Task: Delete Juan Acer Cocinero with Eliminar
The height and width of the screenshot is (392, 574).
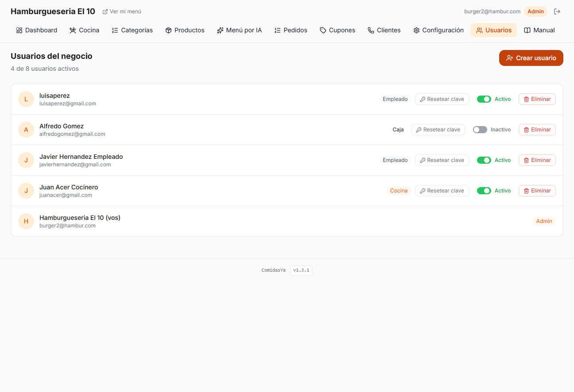Action: coord(537,191)
